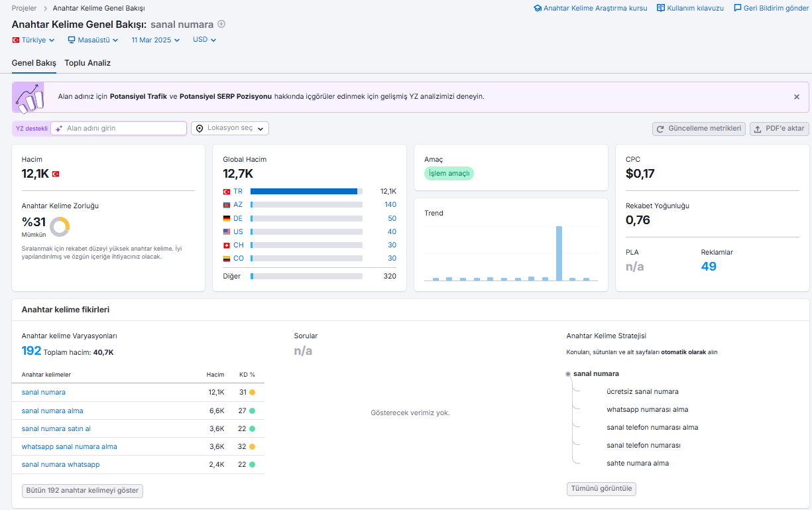Dismiss the AI analysis banner with X
This screenshot has height=510, width=812.
[797, 97]
